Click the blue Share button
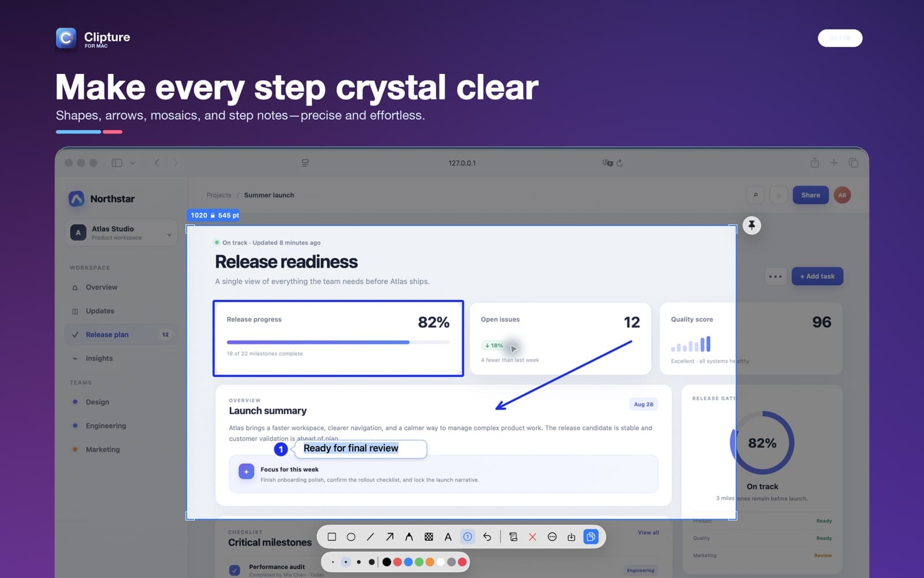This screenshot has height=578, width=924. (810, 195)
